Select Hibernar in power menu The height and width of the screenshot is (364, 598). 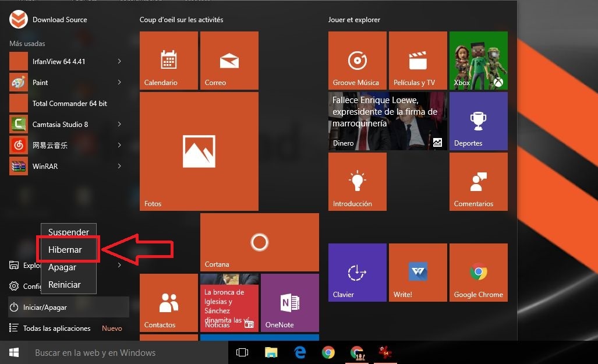69,249
